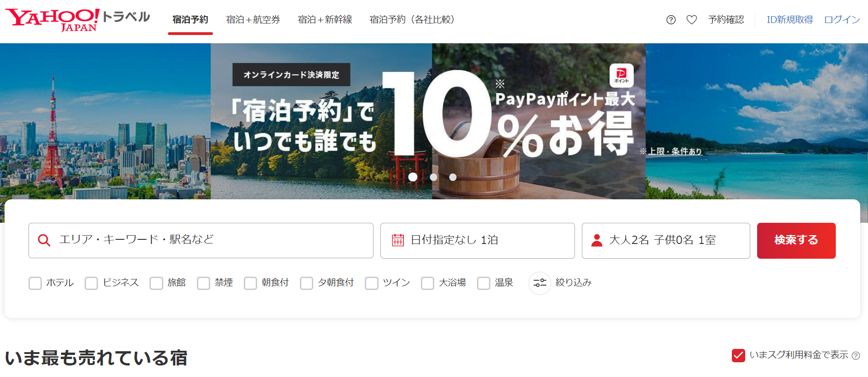Open the 日付指定なし 1泊 date selector
The width and height of the screenshot is (868, 377).
click(x=477, y=240)
